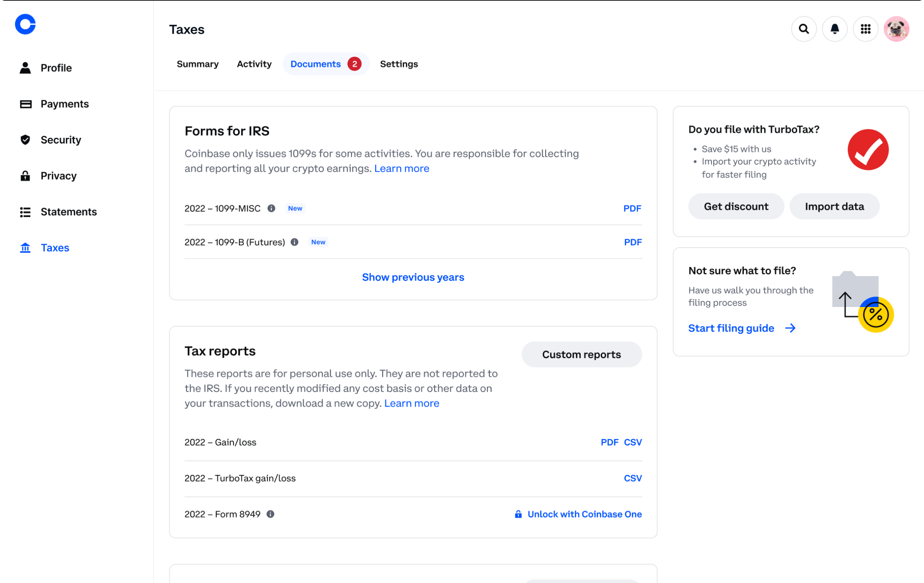Click the Privacy lock icon in sidebar

[x=25, y=176]
